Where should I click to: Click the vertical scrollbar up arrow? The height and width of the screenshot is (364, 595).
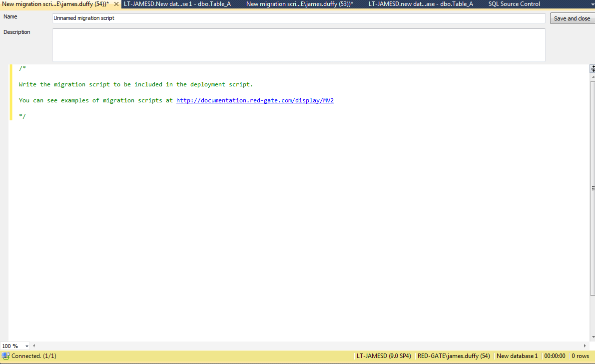coord(593,77)
